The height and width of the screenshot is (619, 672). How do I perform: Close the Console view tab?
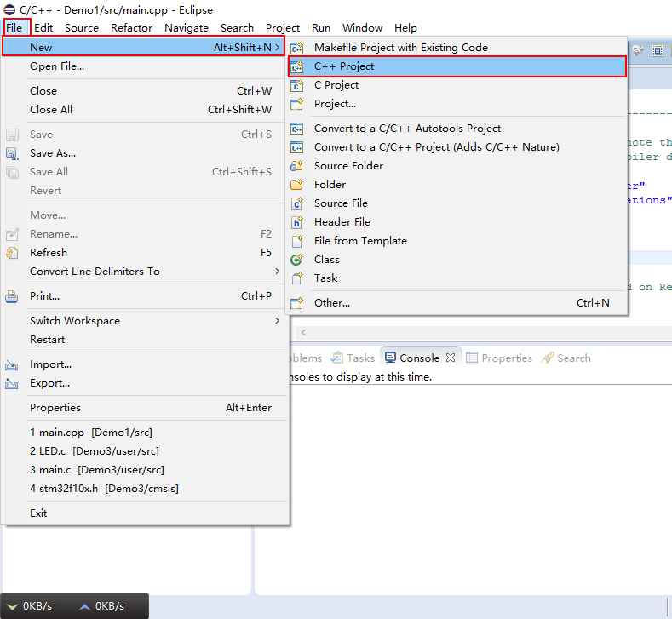coord(451,358)
